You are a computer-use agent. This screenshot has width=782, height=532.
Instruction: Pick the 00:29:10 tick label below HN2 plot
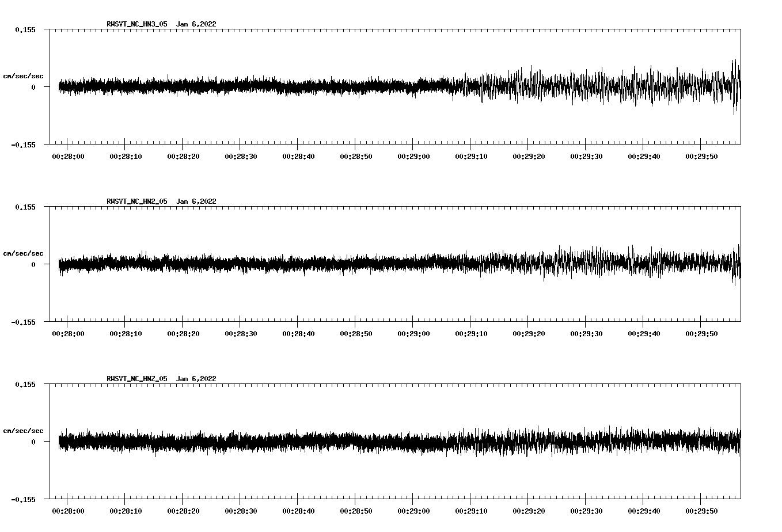[x=471, y=334]
